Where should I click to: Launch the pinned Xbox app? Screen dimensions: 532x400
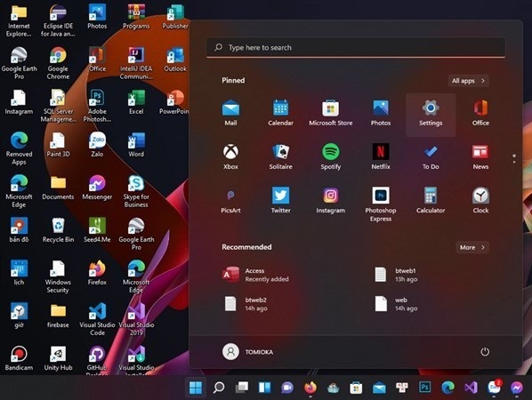tap(230, 157)
